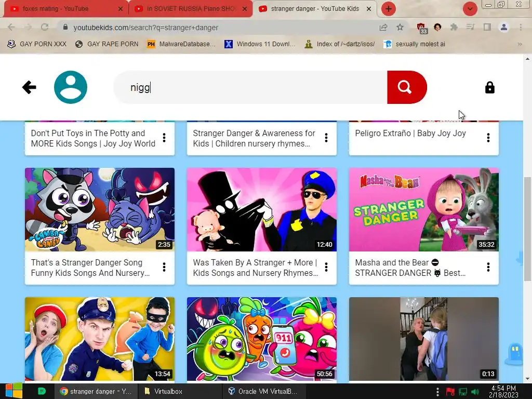The image size is (532, 399).
Task: Open Don't Put Toys in The Potty title
Action: [93, 138]
